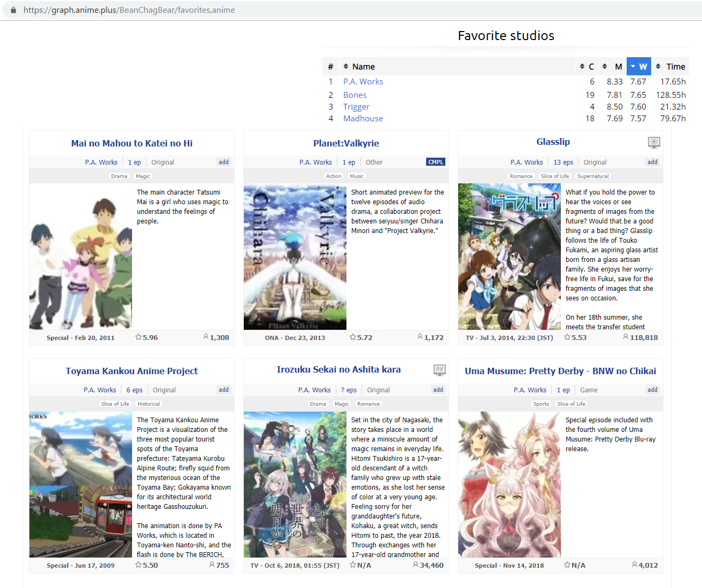Click the members icon next to 1,172
Viewport: 702px width, 588px height.
point(420,337)
